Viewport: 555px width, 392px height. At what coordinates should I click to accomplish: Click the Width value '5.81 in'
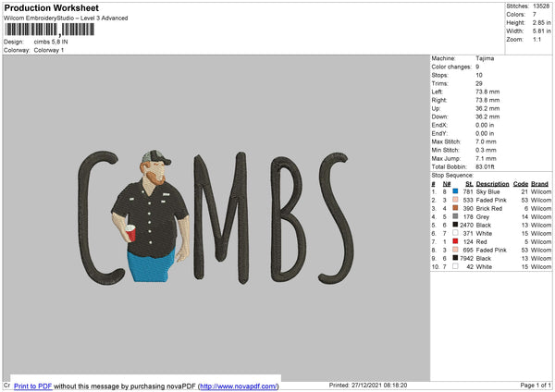[541, 31]
